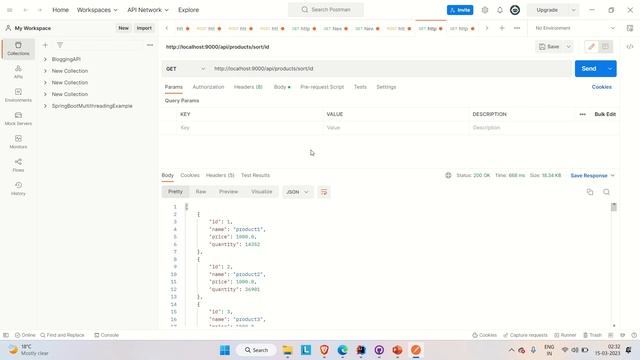Open the Environments sidebar section
This screenshot has height=360, width=640.
(x=18, y=95)
